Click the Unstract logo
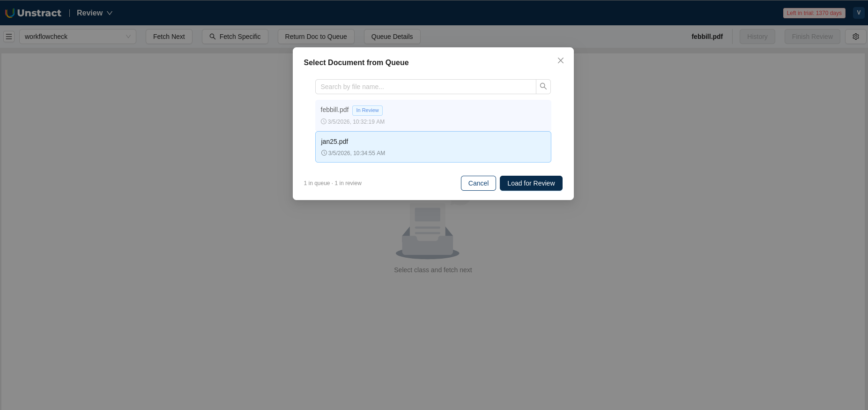This screenshot has width=868, height=410. tap(33, 13)
